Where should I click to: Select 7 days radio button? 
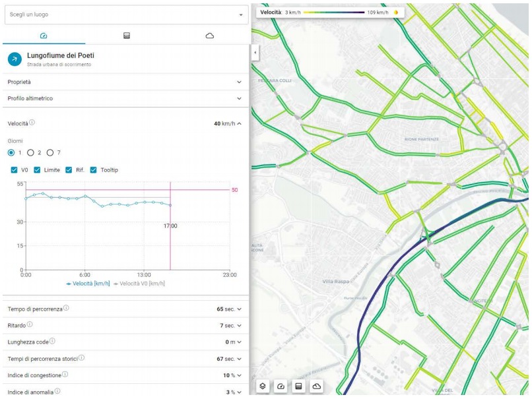(50, 152)
